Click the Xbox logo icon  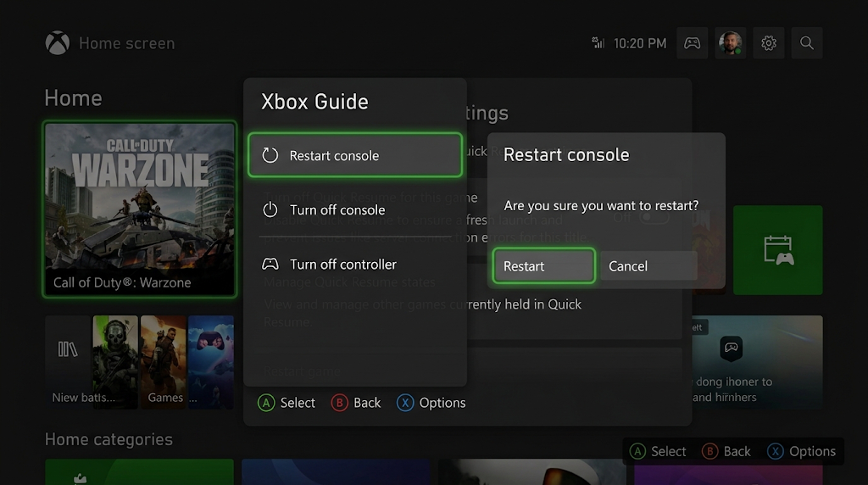(58, 43)
